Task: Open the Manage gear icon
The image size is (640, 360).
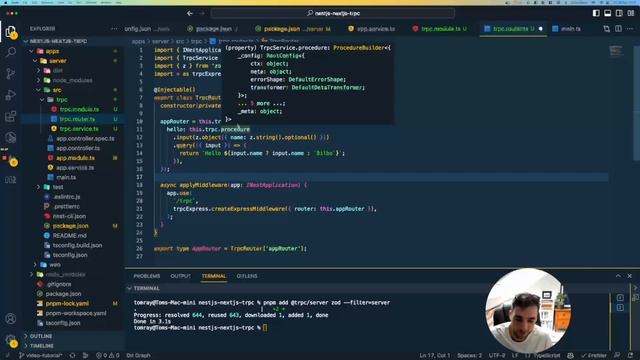Action: [11, 340]
